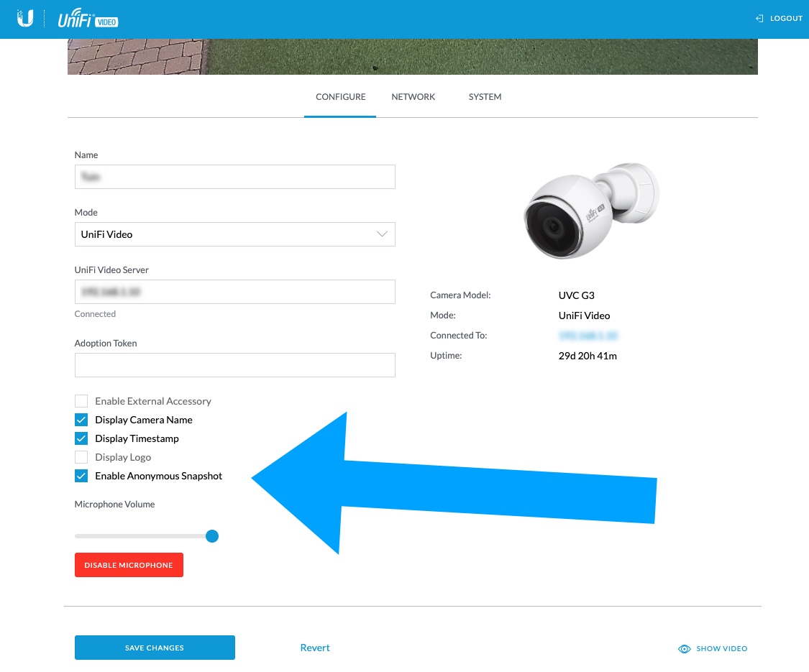This screenshot has height=672, width=809.
Task: Enable the External Accessory checkbox
Action: pos(81,401)
